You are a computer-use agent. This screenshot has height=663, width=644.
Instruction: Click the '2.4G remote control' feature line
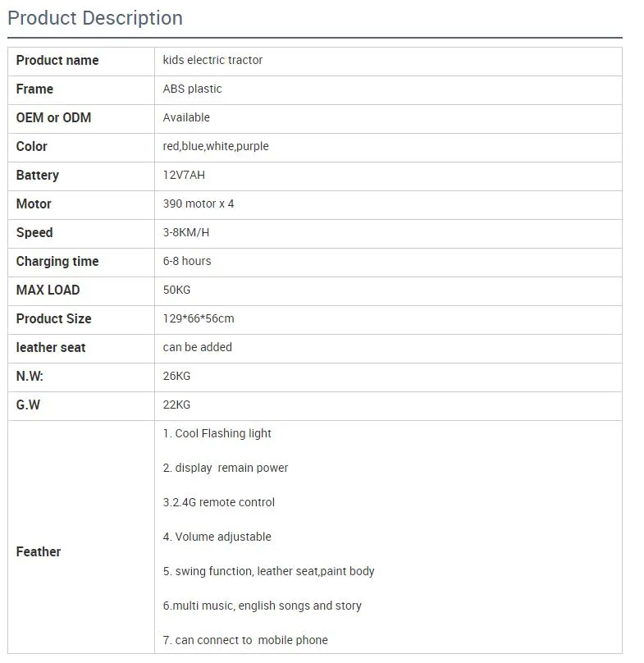pyautogui.click(x=219, y=502)
